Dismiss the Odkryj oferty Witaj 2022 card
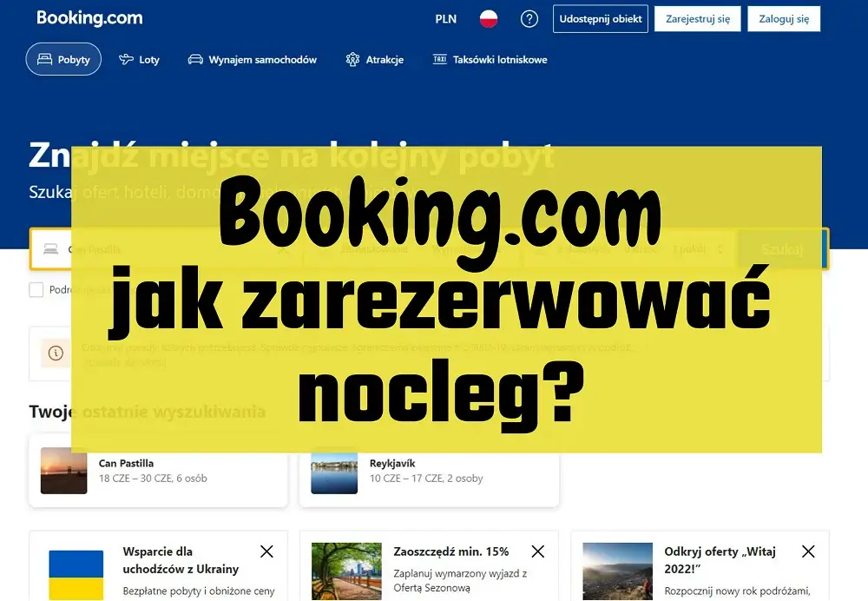Screen dimensions: 868x601 (x=808, y=551)
